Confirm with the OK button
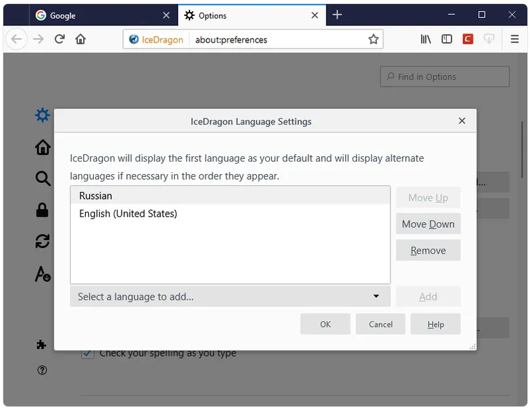Screen dimensions: 532x411 [x=325, y=325]
